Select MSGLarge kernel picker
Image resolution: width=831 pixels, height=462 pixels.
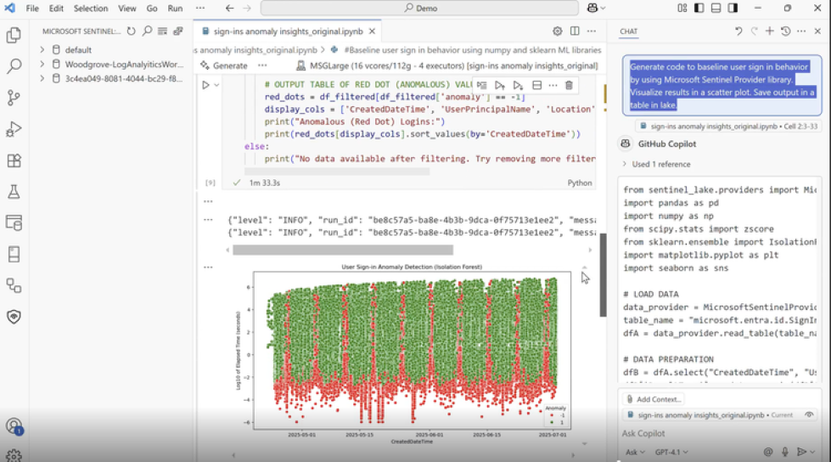tap(447, 66)
